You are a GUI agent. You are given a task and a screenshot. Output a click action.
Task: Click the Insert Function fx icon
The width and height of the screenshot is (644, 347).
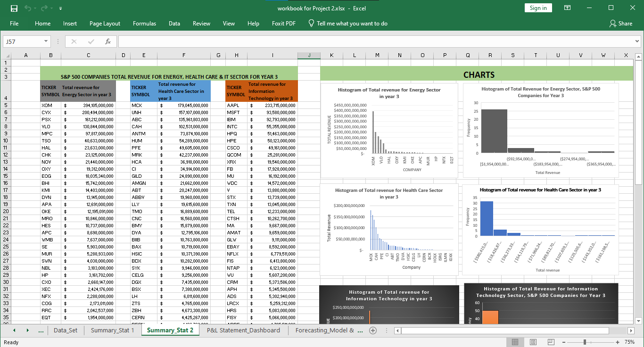click(x=107, y=41)
